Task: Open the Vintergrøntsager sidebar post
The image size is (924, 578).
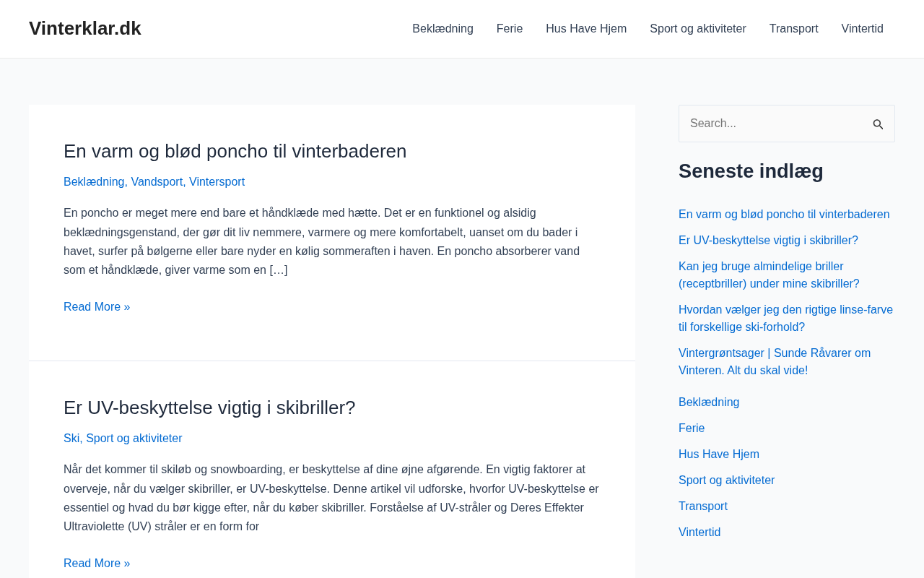Action: point(775,362)
